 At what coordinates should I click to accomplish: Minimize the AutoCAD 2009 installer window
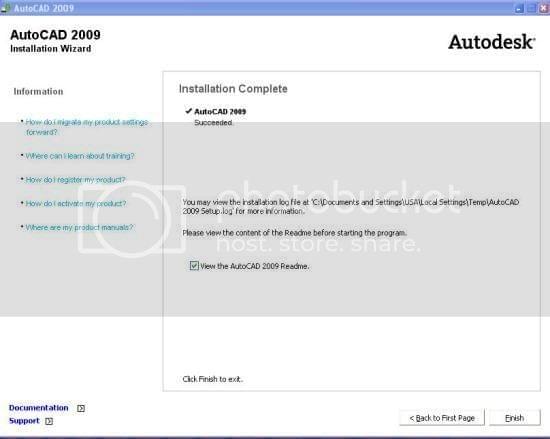coord(519,8)
